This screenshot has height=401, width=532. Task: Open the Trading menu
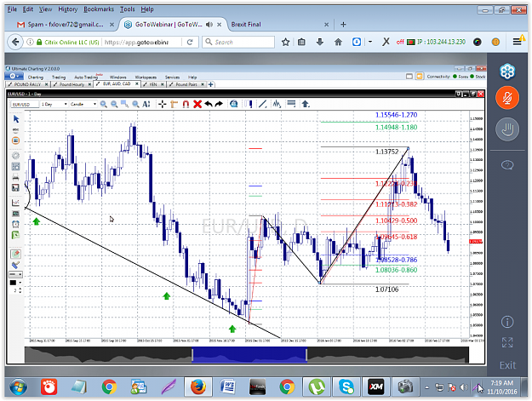59,77
